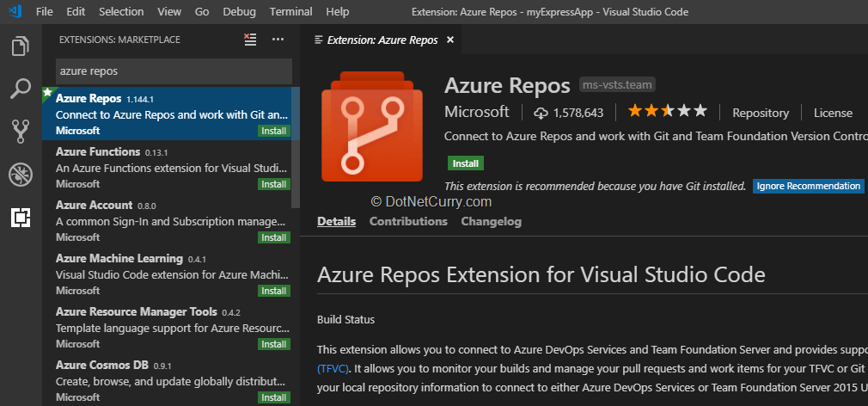The height and width of the screenshot is (406, 868).
Task: Clear extensions search results icon
Action: tap(250, 40)
